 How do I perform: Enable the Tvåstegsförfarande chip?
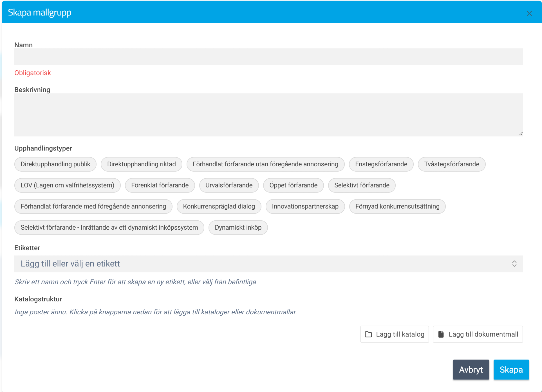click(x=451, y=164)
